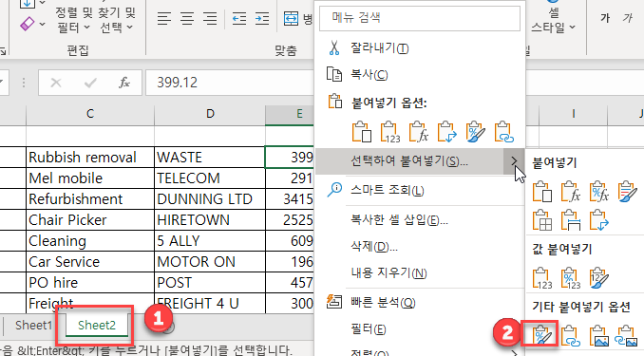Select Paste Link icon under 기타 붙여넣기 옵션
Viewport: 644px width, 356px height.
click(571, 335)
